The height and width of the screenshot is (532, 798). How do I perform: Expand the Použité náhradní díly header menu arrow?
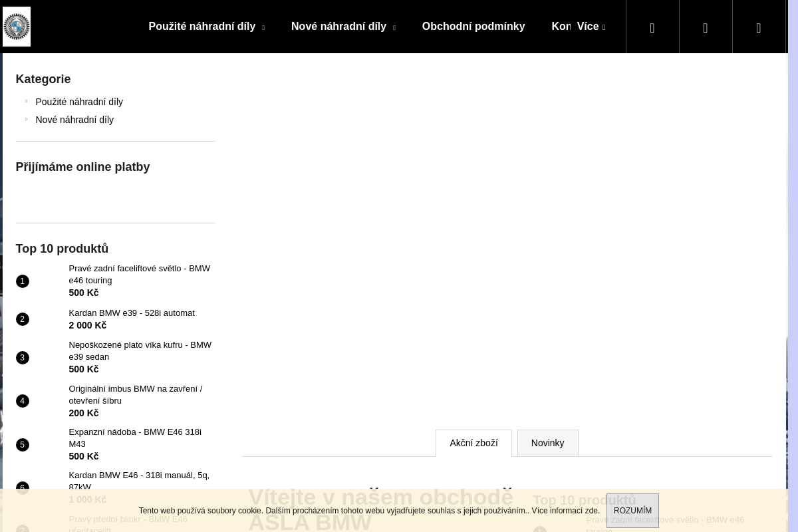click(263, 28)
